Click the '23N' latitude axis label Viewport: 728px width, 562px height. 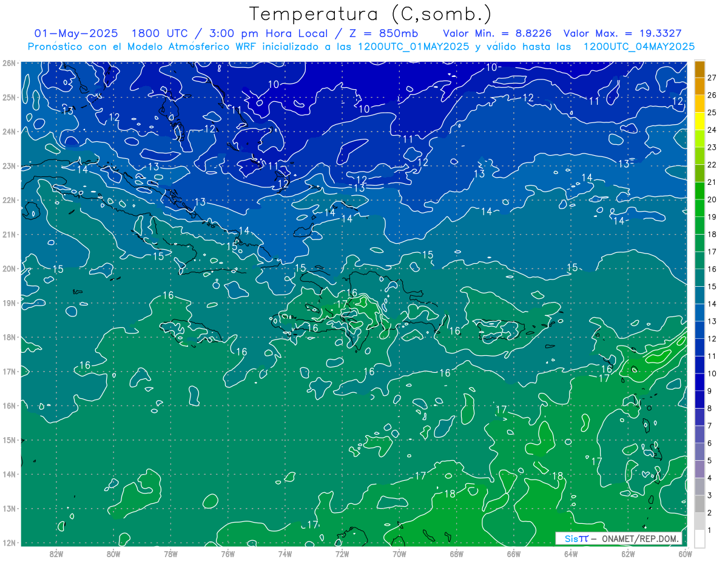(x=8, y=166)
